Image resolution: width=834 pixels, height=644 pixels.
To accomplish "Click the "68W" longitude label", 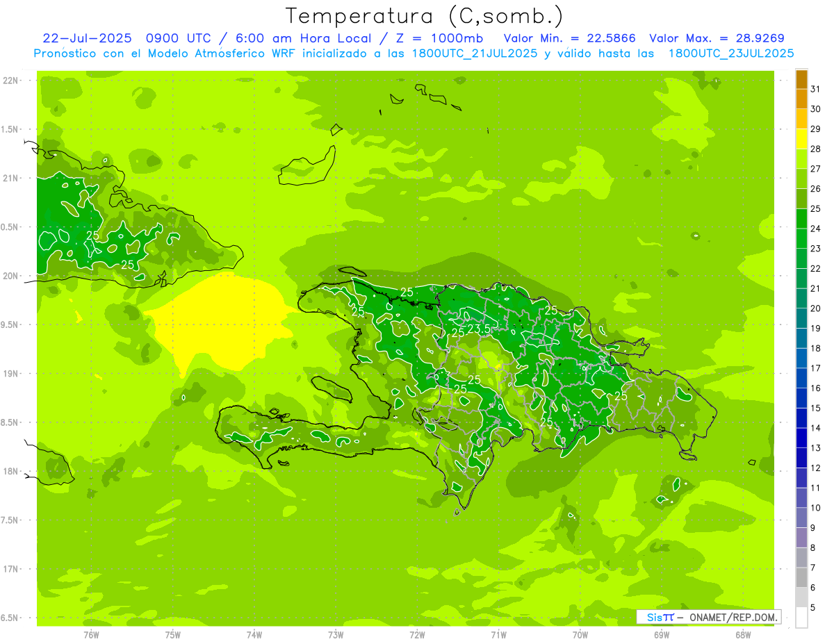I will 743,634.
